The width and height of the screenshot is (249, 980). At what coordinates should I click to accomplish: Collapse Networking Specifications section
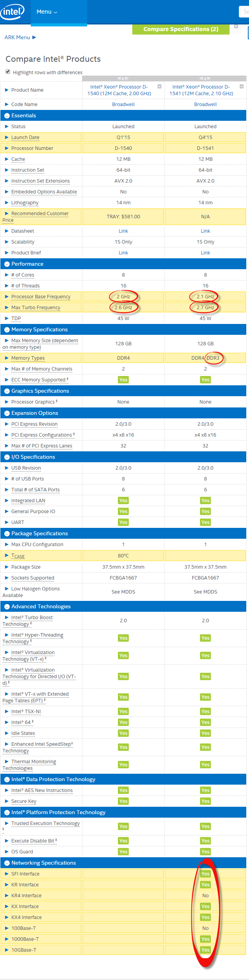click(x=7, y=863)
